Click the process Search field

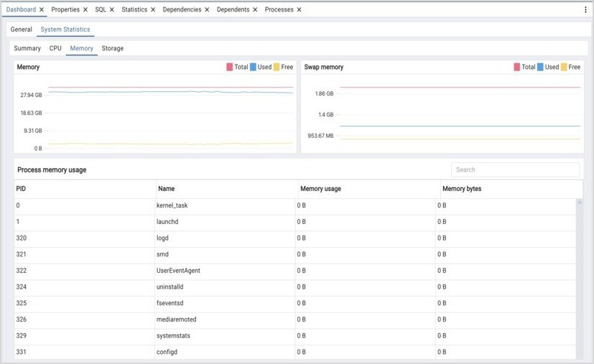pos(515,170)
